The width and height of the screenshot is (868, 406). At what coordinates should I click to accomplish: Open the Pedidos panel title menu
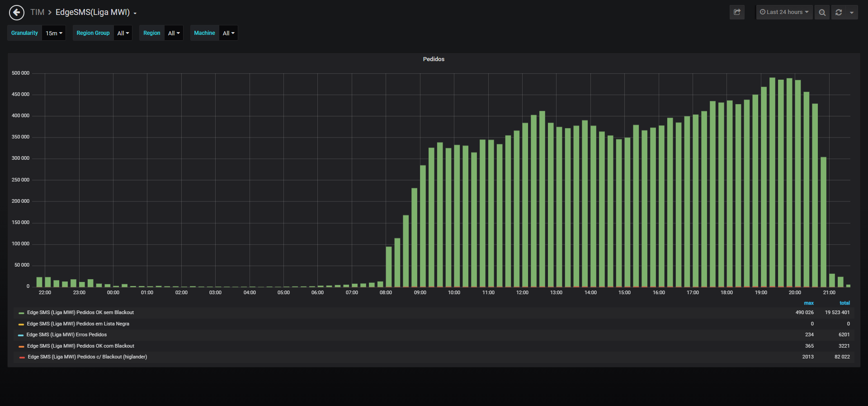[x=434, y=59]
